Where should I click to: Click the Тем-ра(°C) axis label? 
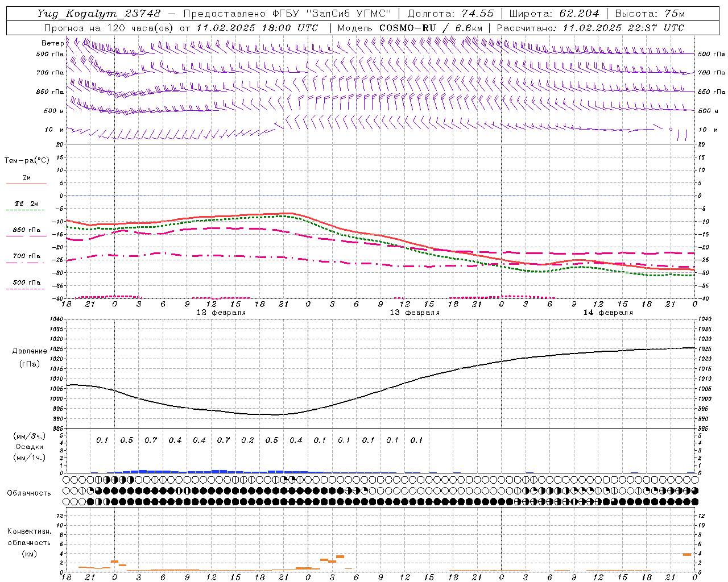(x=27, y=161)
